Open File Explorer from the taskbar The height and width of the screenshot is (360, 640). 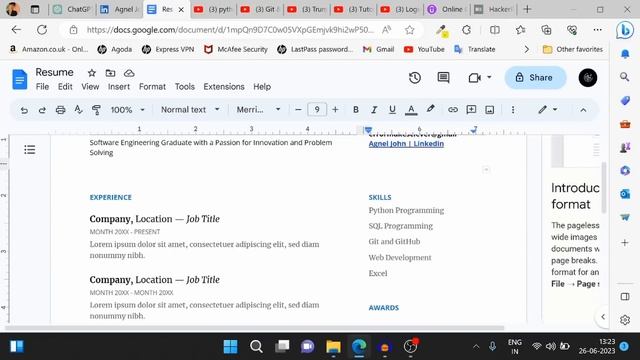pos(333,347)
